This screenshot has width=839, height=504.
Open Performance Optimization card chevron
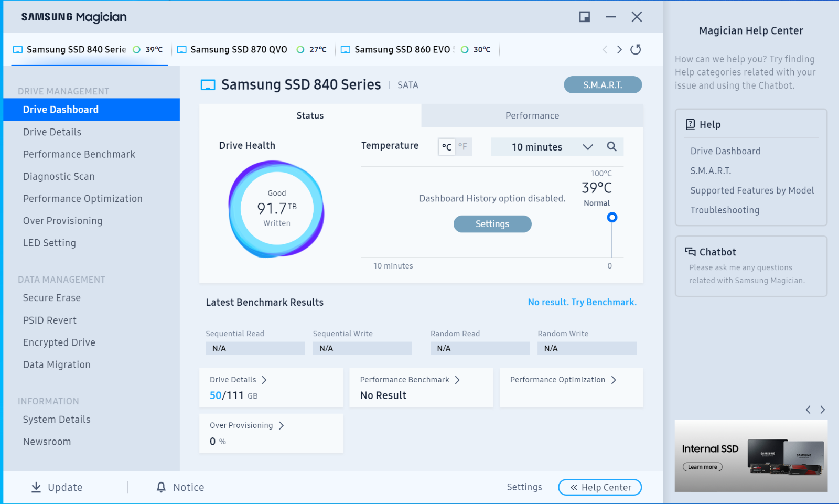click(x=614, y=380)
